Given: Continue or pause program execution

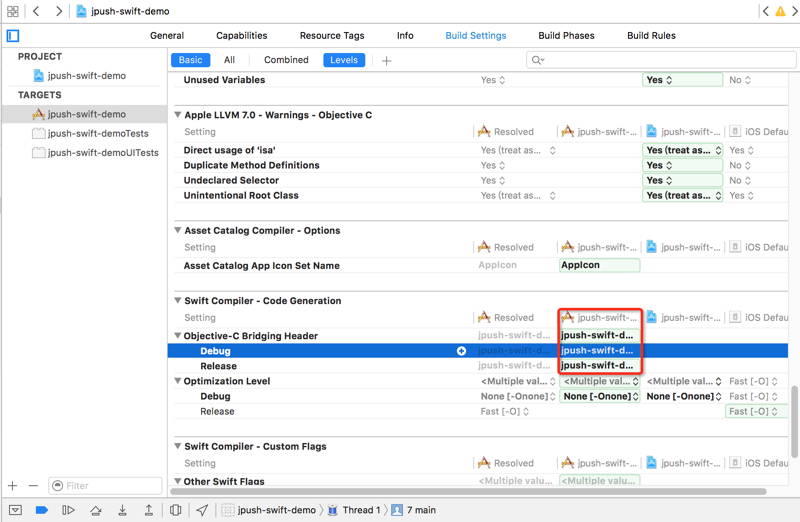Looking at the screenshot, I should [68, 510].
